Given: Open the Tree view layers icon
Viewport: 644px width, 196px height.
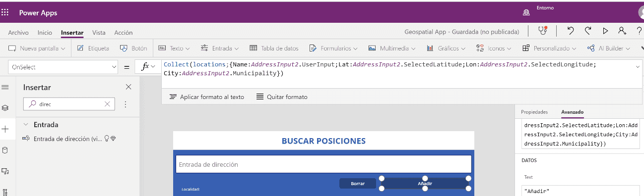Looking at the screenshot, I should pos(5,107).
